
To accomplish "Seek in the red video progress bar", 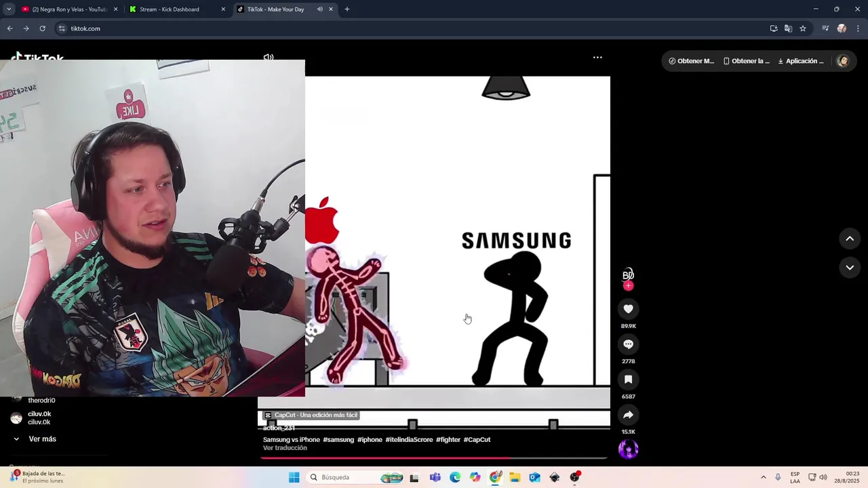I will point(434,457).
